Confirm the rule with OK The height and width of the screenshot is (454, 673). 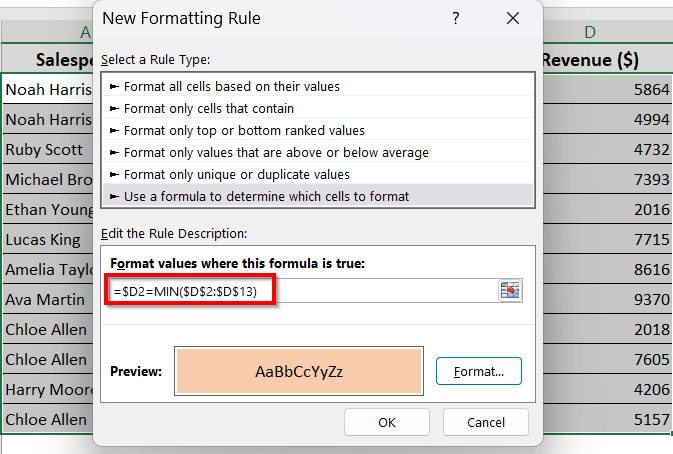[x=387, y=422]
